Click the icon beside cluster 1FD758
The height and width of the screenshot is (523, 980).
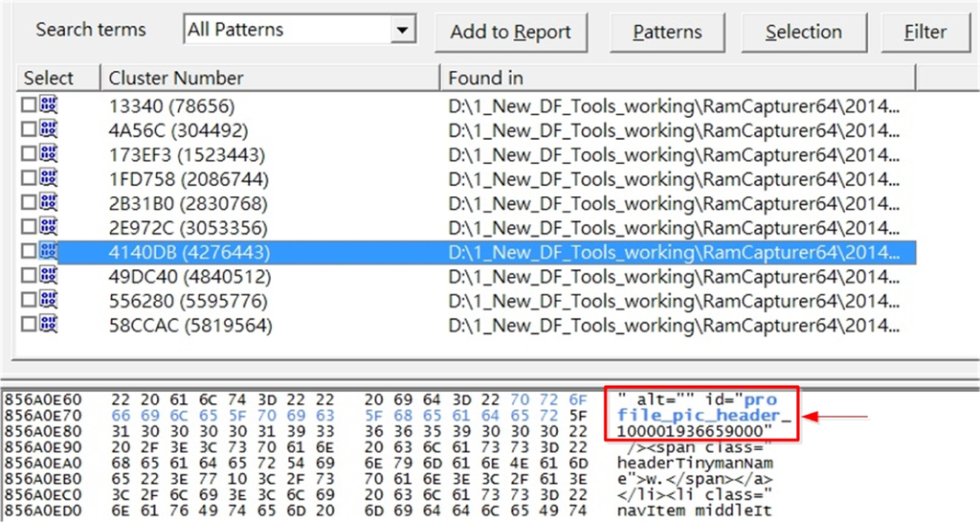48,178
